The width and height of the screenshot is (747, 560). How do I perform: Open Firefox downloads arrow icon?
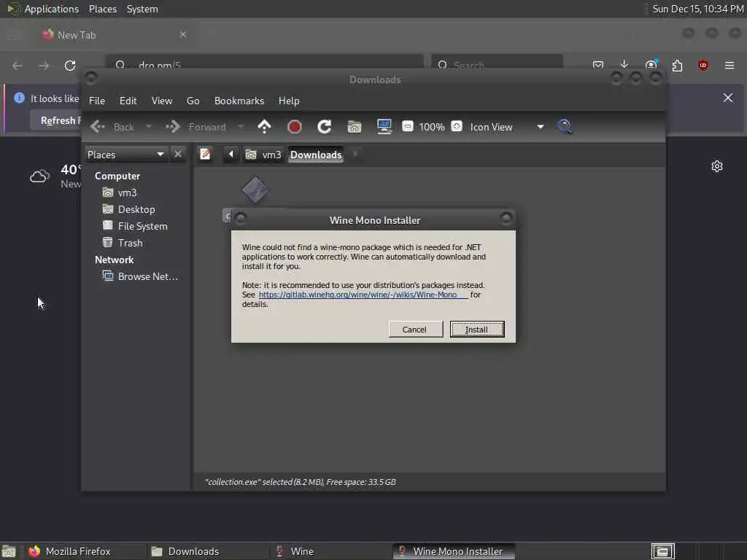(624, 64)
